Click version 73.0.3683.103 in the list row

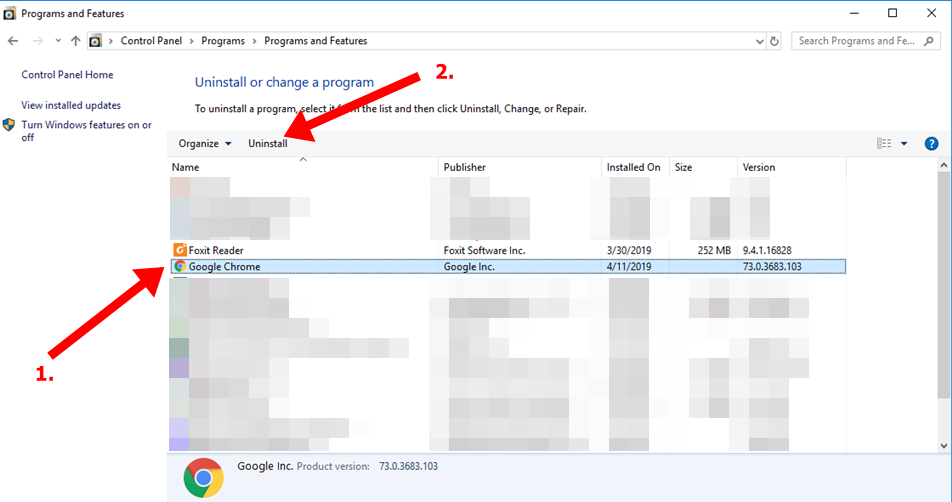click(772, 266)
